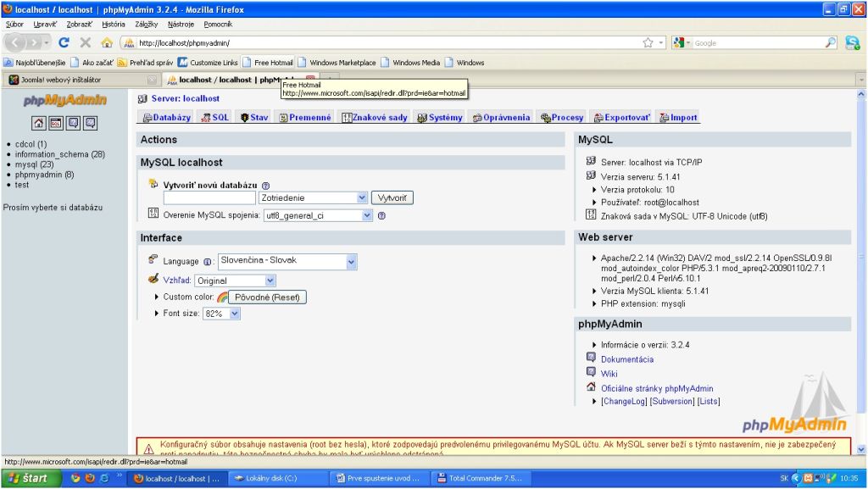The height and width of the screenshot is (489, 868).
Task: Open the Procesy tab
Action: click(563, 117)
